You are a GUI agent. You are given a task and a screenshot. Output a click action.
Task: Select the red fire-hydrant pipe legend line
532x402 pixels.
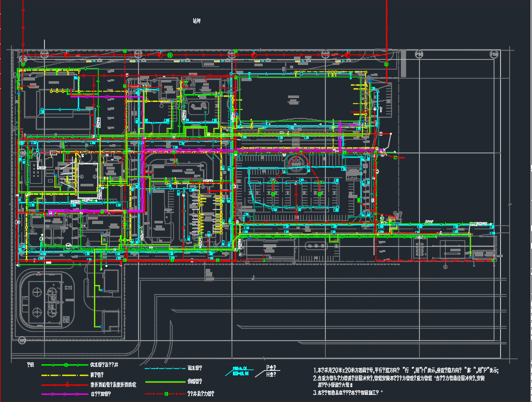[x=65, y=384]
